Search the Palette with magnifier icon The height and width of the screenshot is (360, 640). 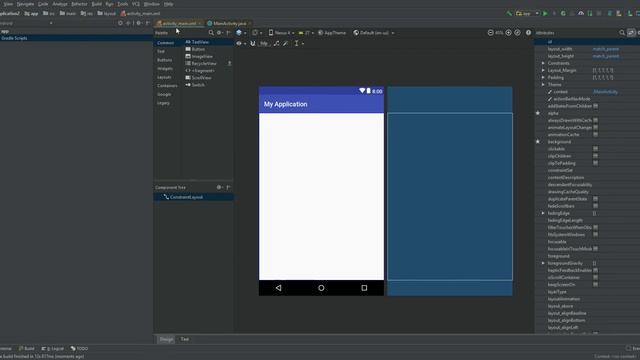coord(211,33)
